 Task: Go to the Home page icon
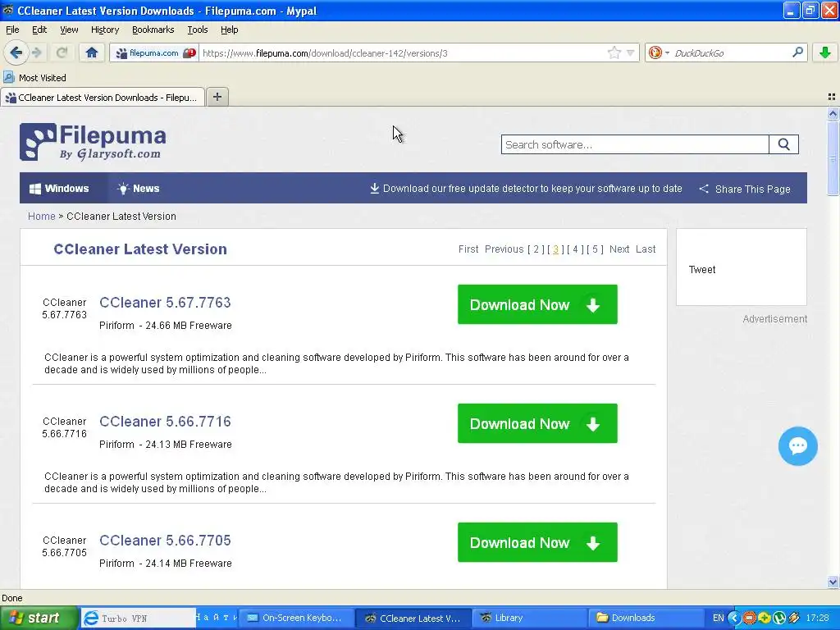(x=92, y=53)
